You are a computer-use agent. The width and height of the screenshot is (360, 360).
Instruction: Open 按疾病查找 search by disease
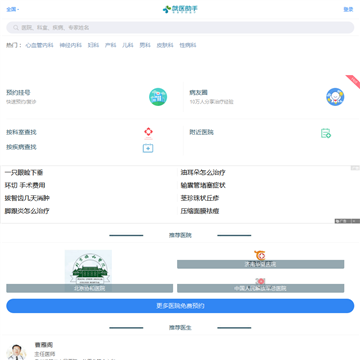point(21,147)
